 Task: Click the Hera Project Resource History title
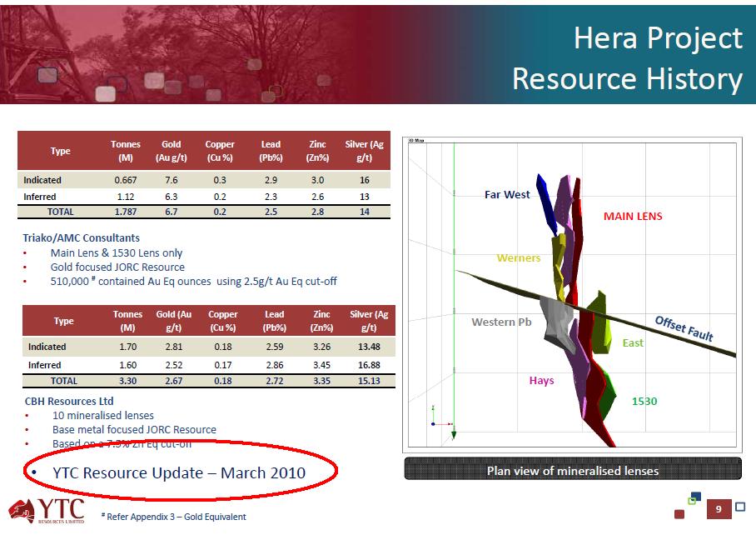pyautogui.click(x=627, y=58)
